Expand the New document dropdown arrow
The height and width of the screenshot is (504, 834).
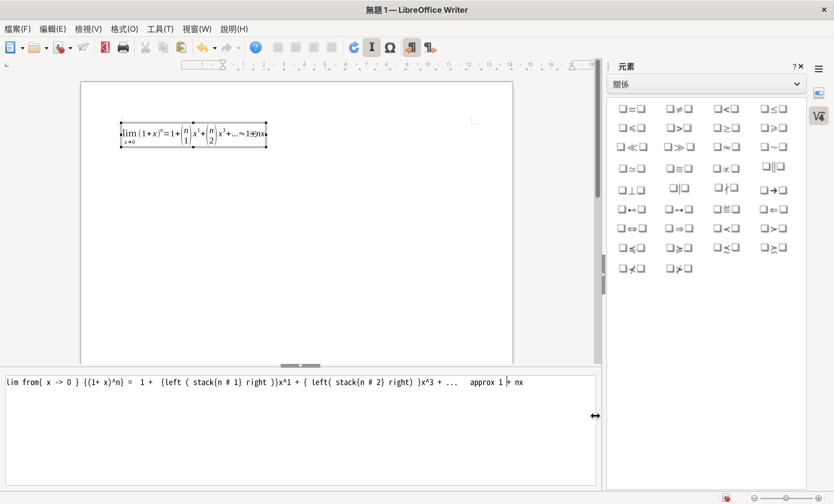pos(22,48)
